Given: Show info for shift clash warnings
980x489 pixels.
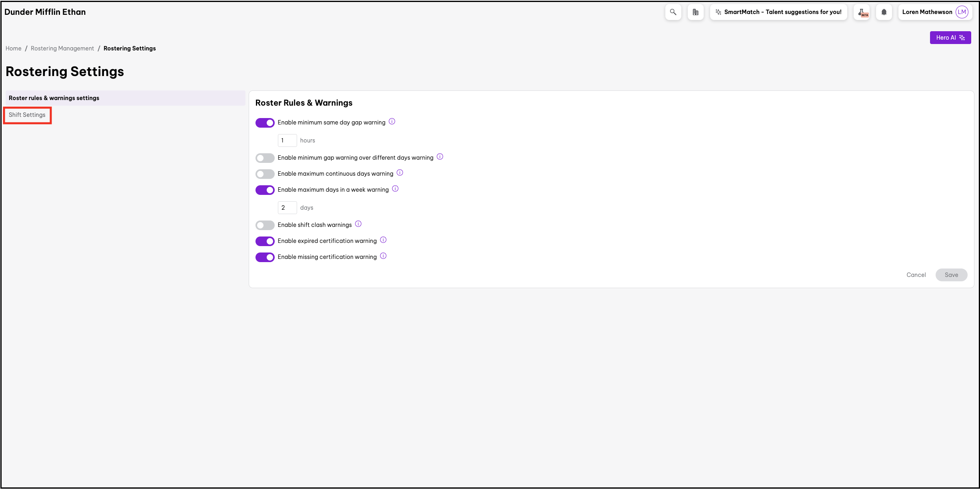Looking at the screenshot, I should (x=358, y=224).
